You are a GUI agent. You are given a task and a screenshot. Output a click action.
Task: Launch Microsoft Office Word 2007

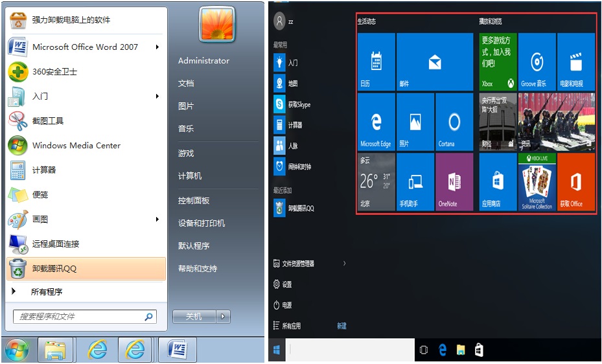coord(86,47)
